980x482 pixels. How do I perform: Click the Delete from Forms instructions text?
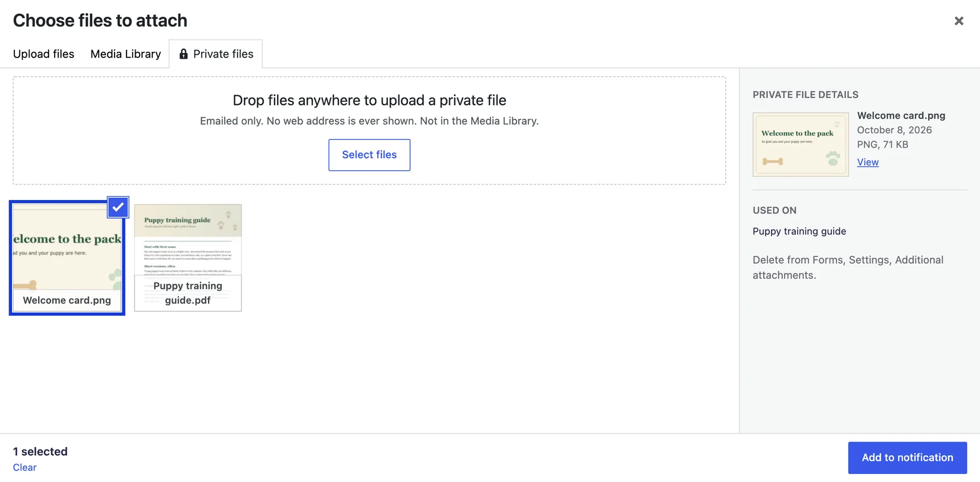click(848, 267)
